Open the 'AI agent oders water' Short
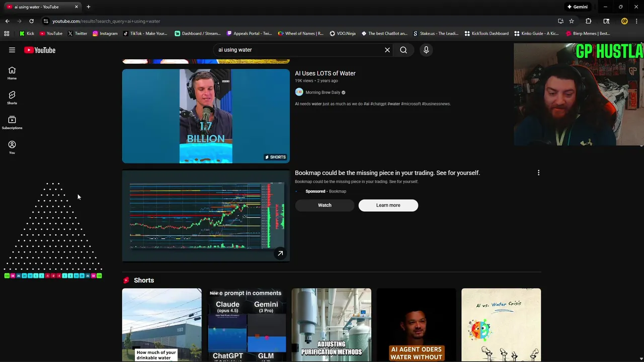Image resolution: width=644 pixels, height=362 pixels. (x=416, y=325)
